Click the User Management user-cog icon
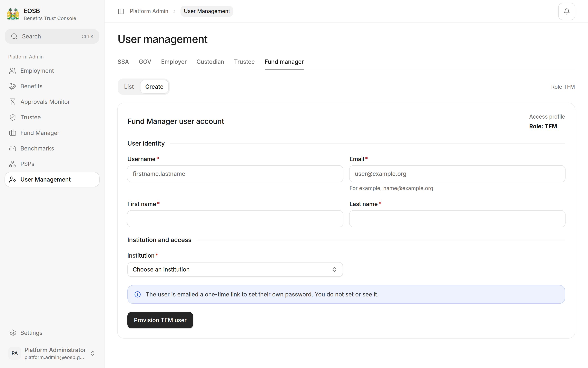Image resolution: width=588 pixels, height=368 pixels. (x=13, y=180)
